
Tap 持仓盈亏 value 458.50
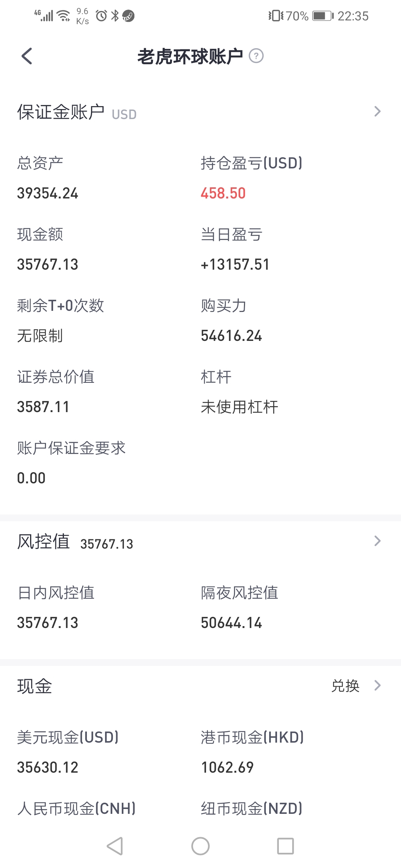tap(223, 193)
